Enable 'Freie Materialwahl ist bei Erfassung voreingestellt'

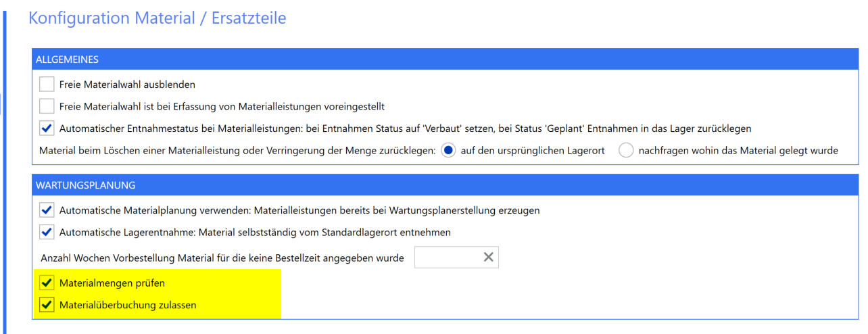point(47,106)
